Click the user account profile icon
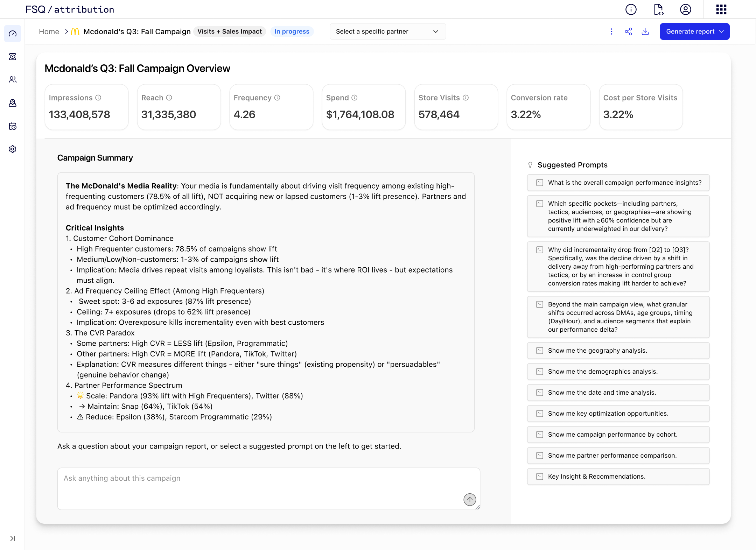756x550 pixels. click(685, 9)
